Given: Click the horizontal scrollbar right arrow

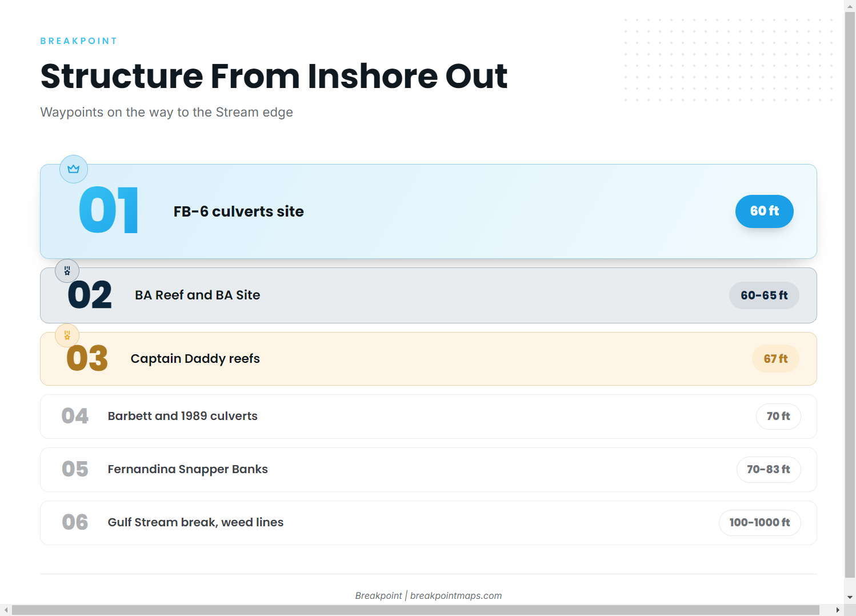Looking at the screenshot, I should (838, 610).
